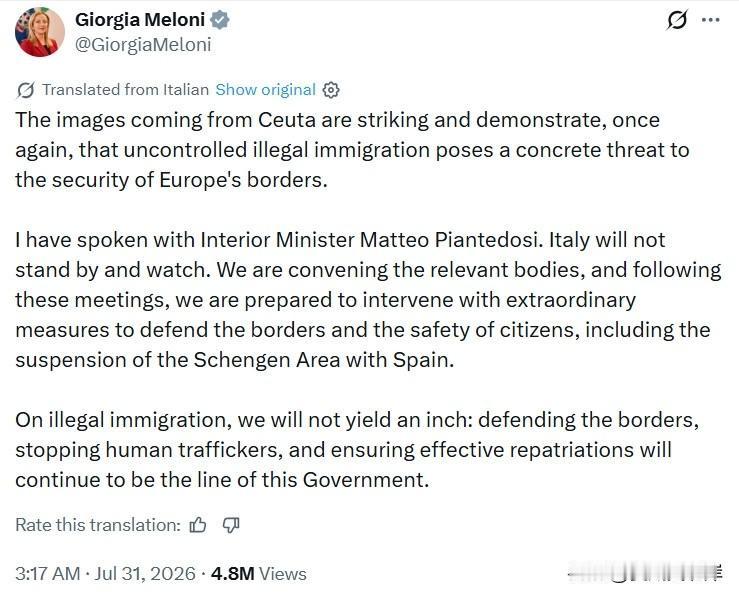Screen dimensions: 739x598
Task: Click the paragraph about images from Ceuta
Action: pos(352,150)
